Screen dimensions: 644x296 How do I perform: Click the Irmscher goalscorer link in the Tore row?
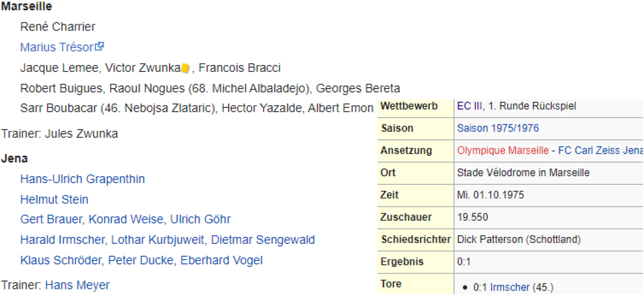pyautogui.click(x=509, y=287)
